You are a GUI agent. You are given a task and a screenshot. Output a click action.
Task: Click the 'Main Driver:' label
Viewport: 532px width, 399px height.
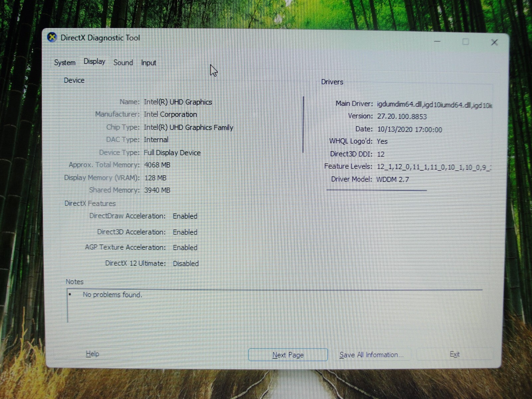354,103
